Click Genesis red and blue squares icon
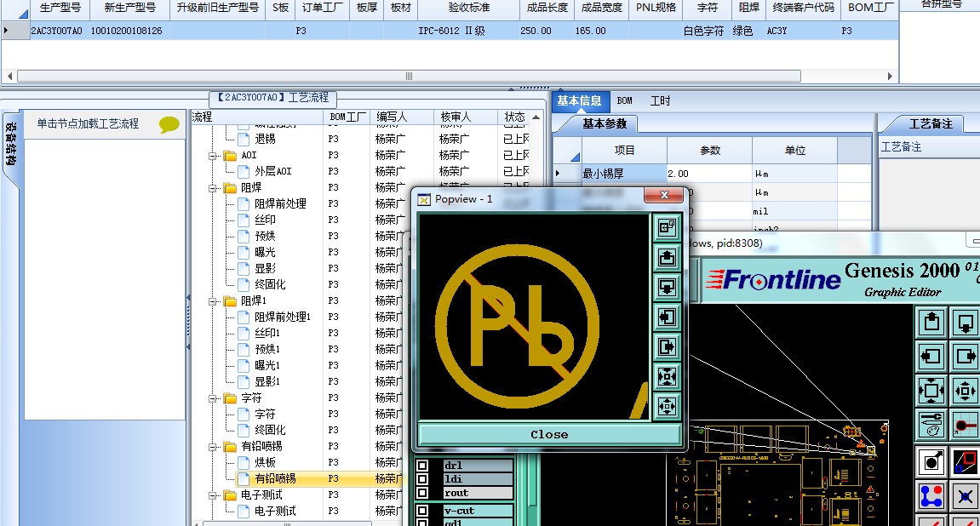Image resolution: width=980 pixels, height=526 pixels. pyautogui.click(x=965, y=462)
